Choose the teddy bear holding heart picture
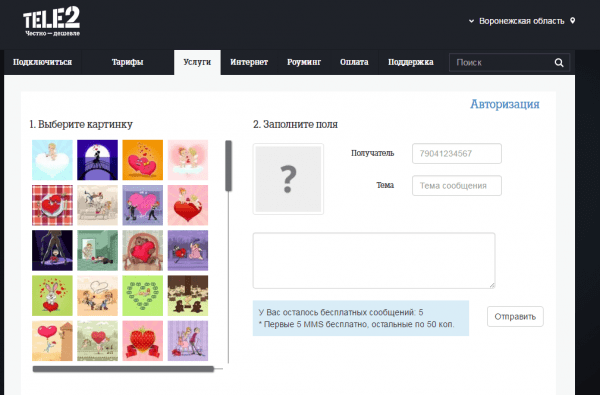This screenshot has width=600, height=395. click(x=142, y=250)
